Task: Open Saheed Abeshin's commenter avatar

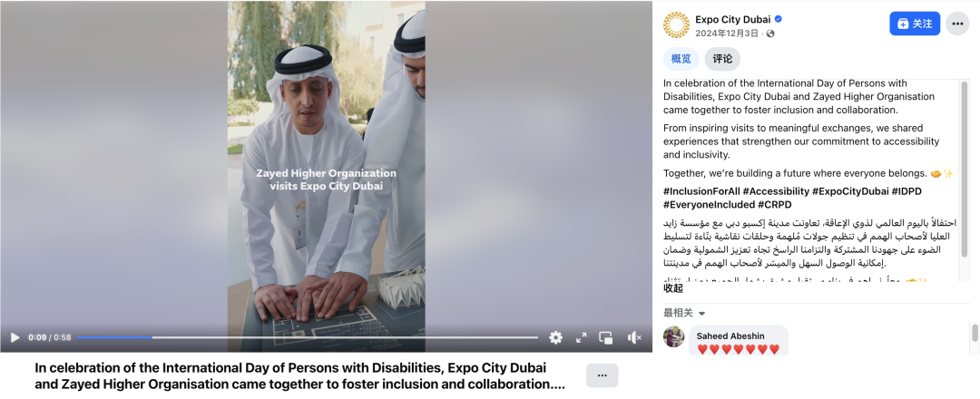Action: [x=673, y=336]
